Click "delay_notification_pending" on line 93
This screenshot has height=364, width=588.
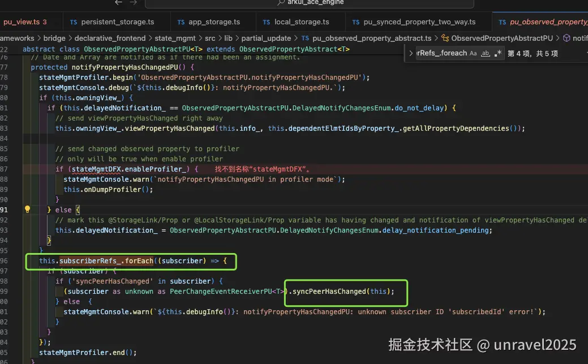point(435,230)
